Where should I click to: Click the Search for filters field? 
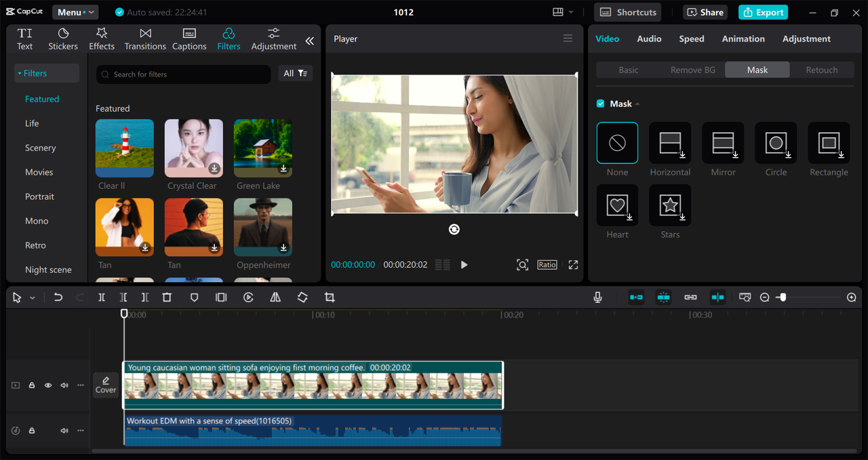183,75
